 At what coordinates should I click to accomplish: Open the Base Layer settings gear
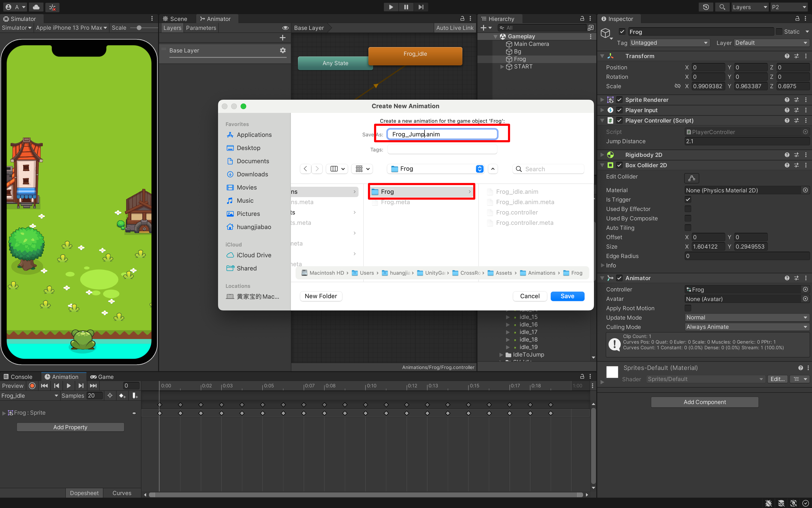coord(283,50)
